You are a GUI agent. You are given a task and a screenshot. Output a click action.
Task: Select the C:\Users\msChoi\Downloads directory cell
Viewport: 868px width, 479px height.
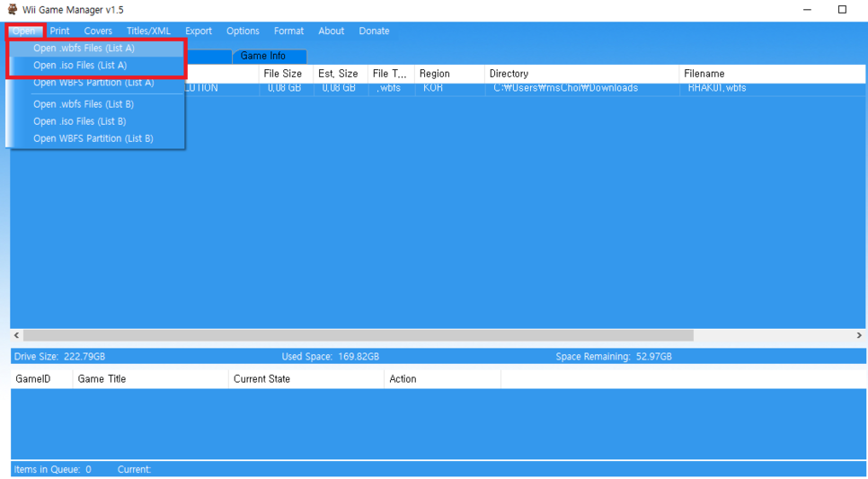[581, 89]
